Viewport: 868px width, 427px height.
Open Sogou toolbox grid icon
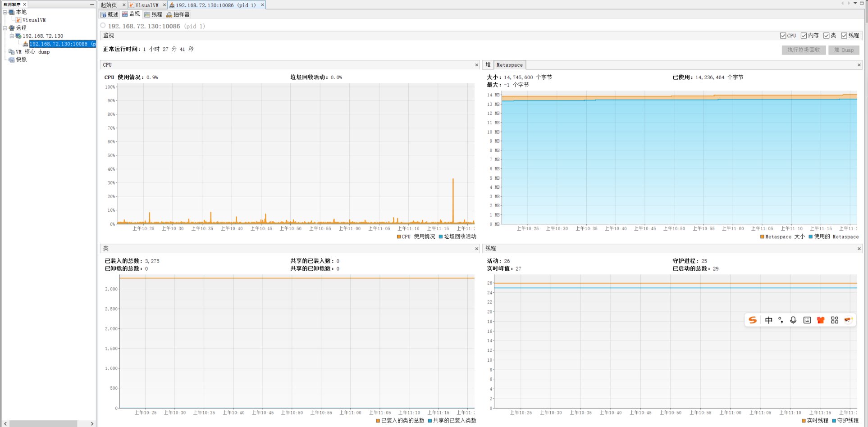(835, 320)
